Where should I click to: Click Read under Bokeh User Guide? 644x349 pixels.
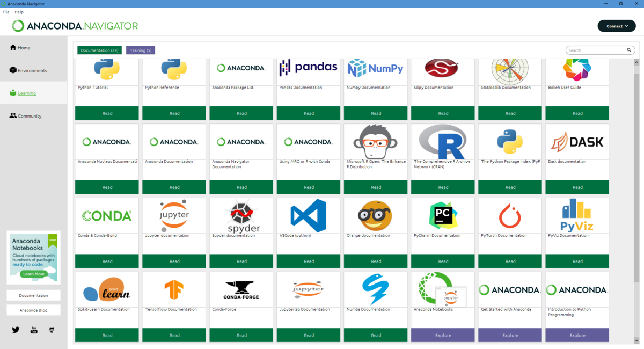pyautogui.click(x=577, y=113)
